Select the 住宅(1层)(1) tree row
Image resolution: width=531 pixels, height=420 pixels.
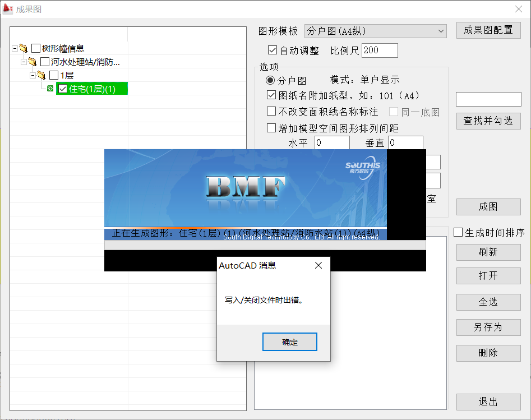point(92,89)
